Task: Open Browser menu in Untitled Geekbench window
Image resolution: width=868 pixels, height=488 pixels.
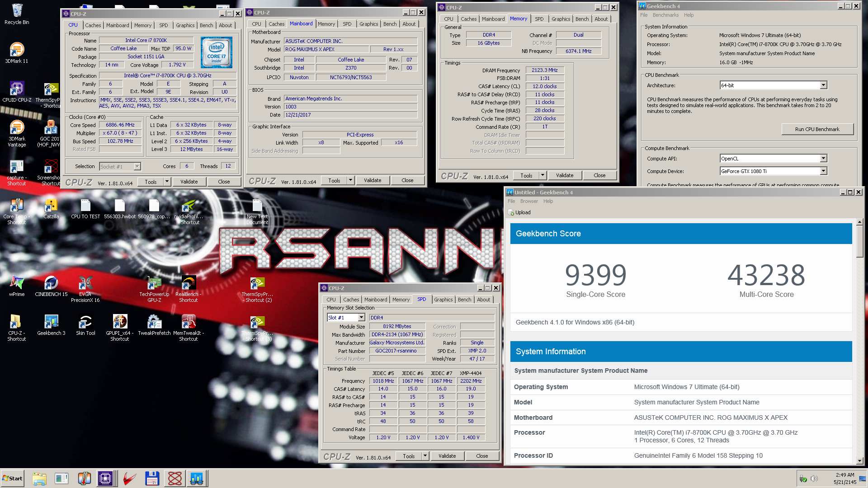Action: tap(529, 202)
